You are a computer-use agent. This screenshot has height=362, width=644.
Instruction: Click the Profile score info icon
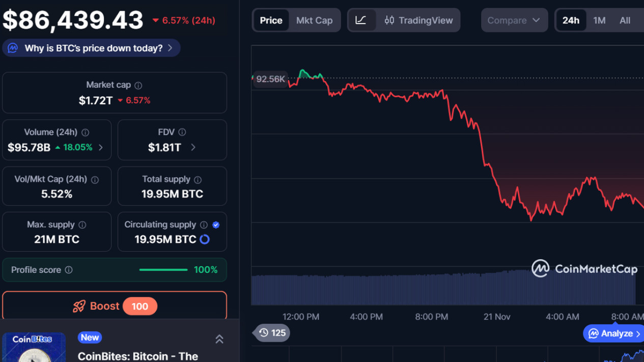[x=69, y=270]
